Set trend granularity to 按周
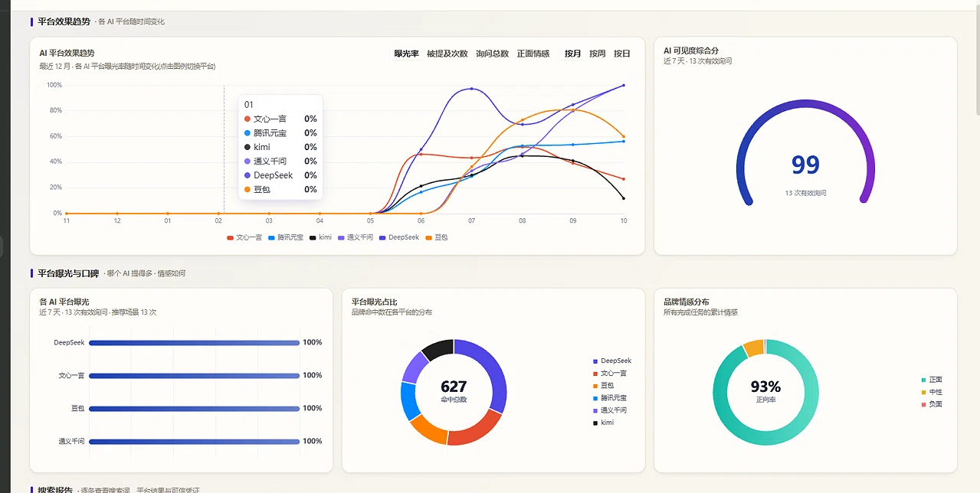 coord(598,54)
